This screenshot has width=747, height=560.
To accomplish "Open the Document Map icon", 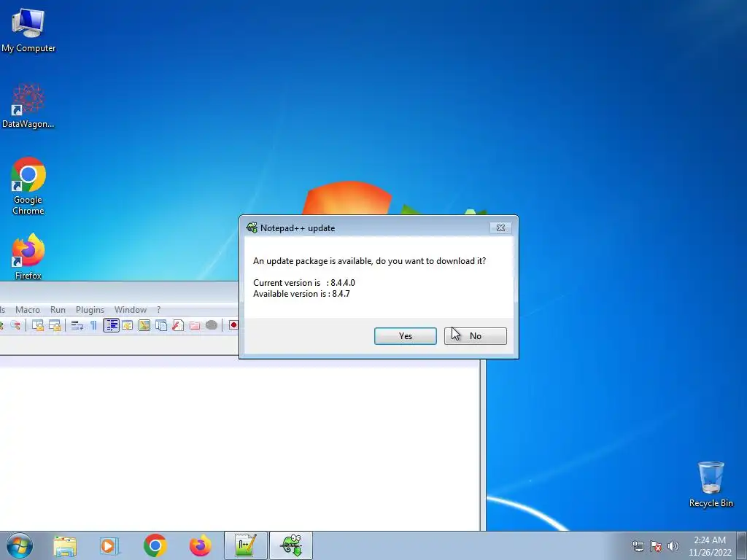I will pos(144,325).
